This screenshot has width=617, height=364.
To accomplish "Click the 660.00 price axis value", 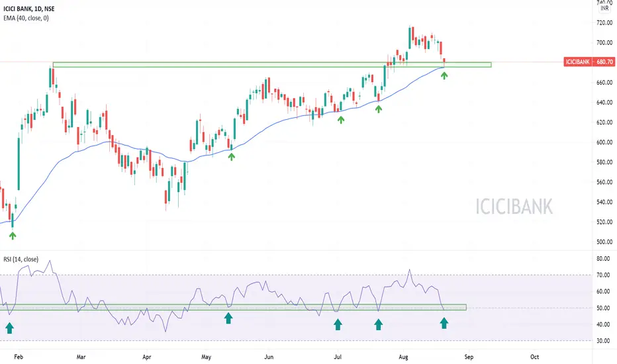I will pyautogui.click(x=604, y=83).
